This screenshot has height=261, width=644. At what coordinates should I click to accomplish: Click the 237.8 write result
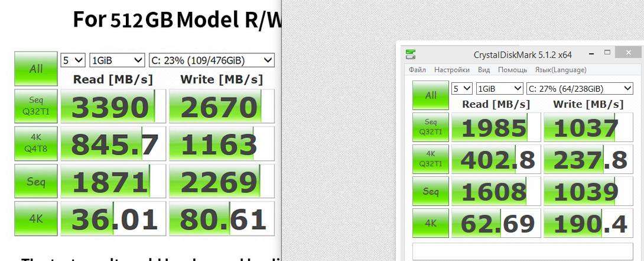pyautogui.click(x=588, y=159)
